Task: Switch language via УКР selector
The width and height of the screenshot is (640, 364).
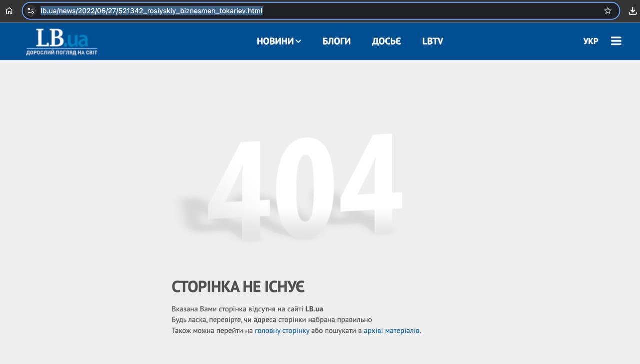Action: [591, 41]
